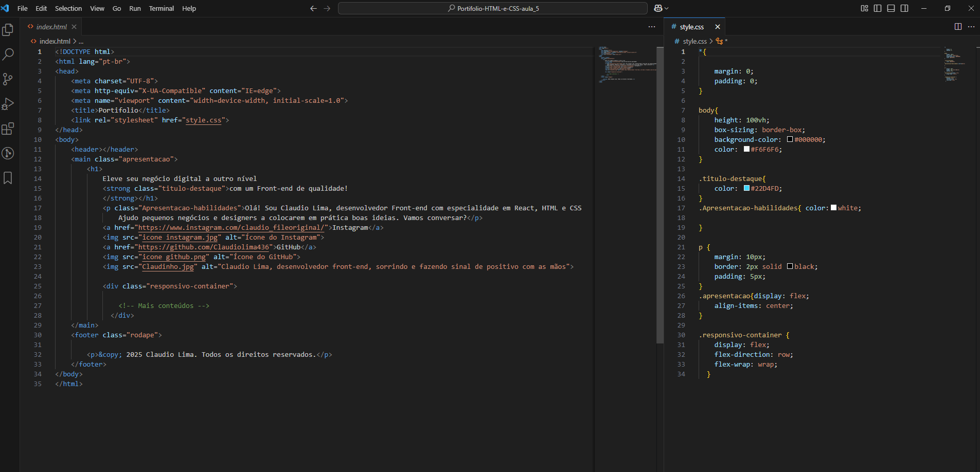Open the Edit menu
The image size is (980, 472).
41,8
